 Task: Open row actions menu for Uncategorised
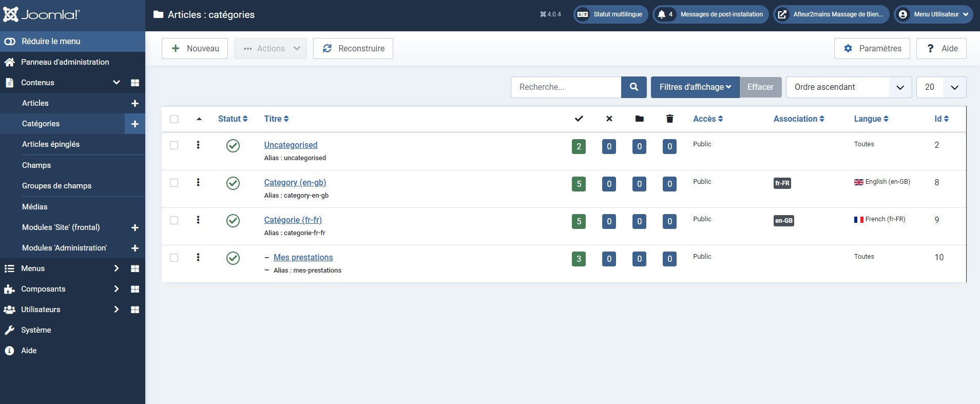click(198, 145)
